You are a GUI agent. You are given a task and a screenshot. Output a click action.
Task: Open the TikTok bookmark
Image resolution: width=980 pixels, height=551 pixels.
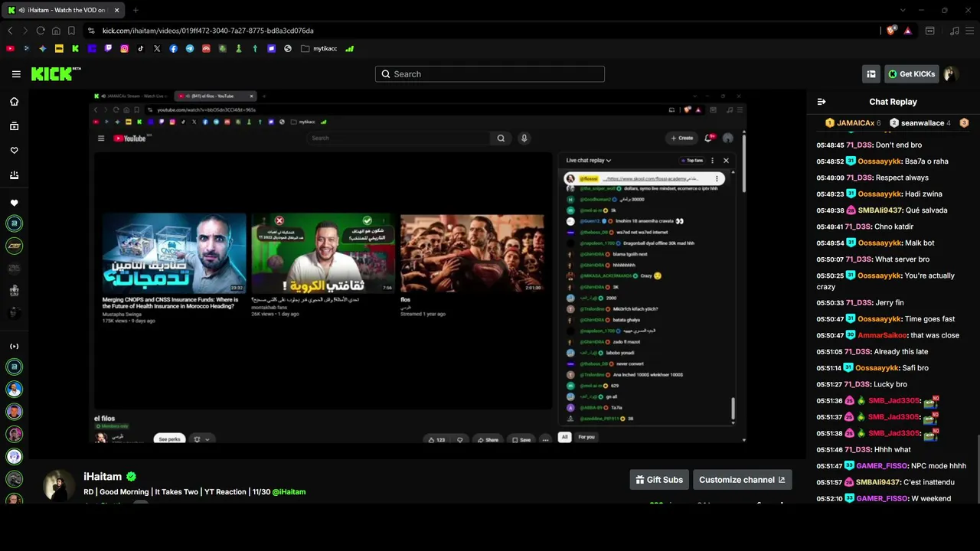click(x=141, y=48)
